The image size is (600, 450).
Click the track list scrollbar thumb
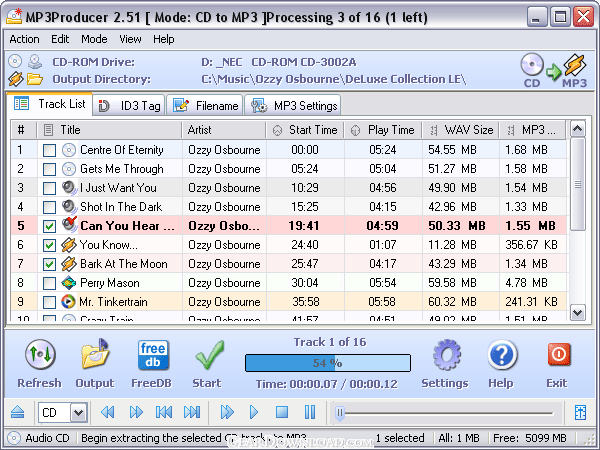click(578, 184)
